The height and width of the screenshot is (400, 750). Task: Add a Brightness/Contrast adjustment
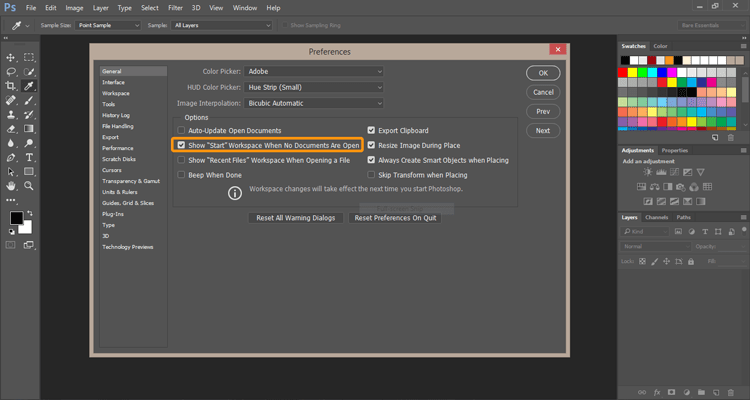point(648,172)
